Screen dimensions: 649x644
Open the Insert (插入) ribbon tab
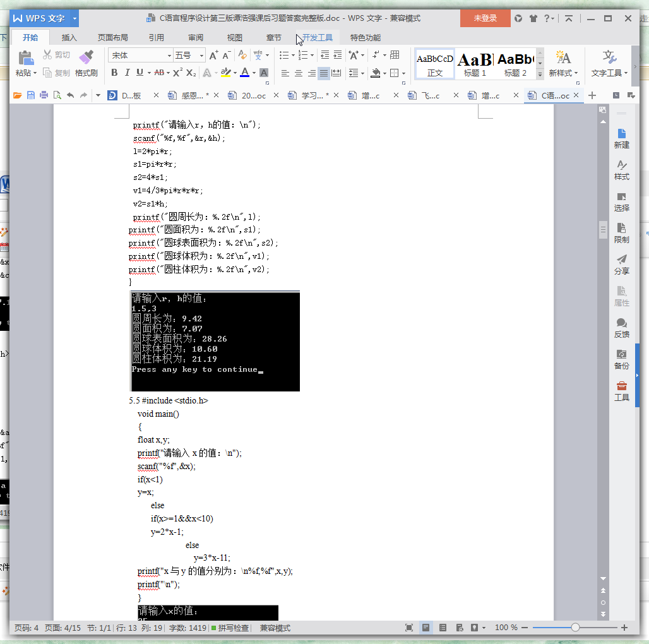click(69, 38)
